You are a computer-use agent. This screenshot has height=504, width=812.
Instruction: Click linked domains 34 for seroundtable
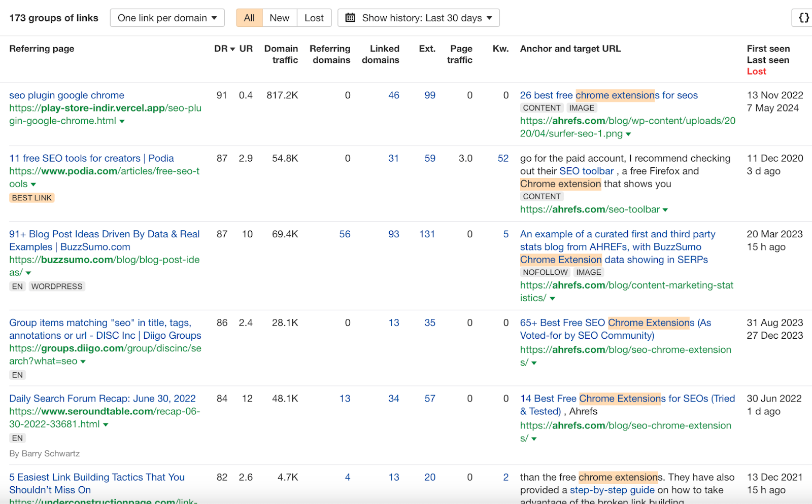tap(394, 399)
